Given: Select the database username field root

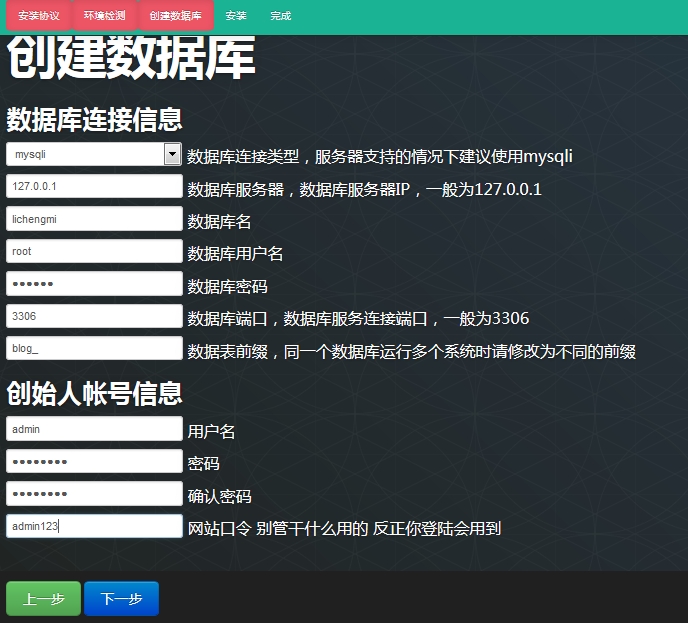Looking at the screenshot, I should click(94, 252).
